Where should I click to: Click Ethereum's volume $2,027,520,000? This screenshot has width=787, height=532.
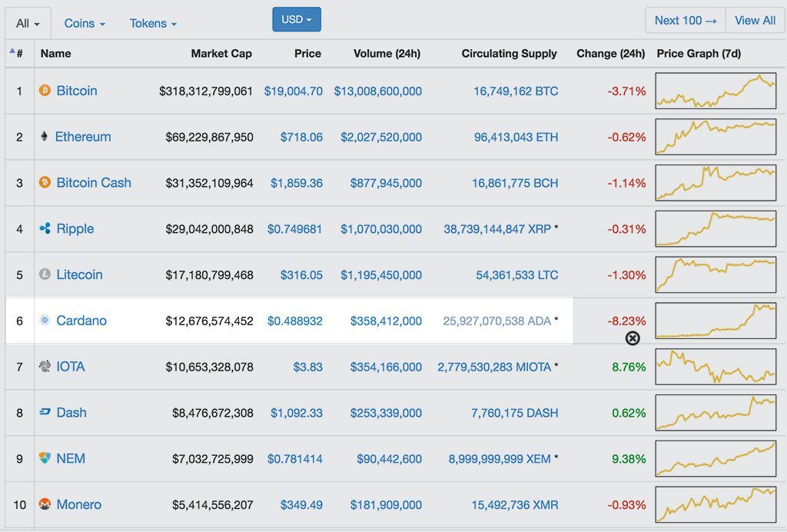pyautogui.click(x=381, y=137)
